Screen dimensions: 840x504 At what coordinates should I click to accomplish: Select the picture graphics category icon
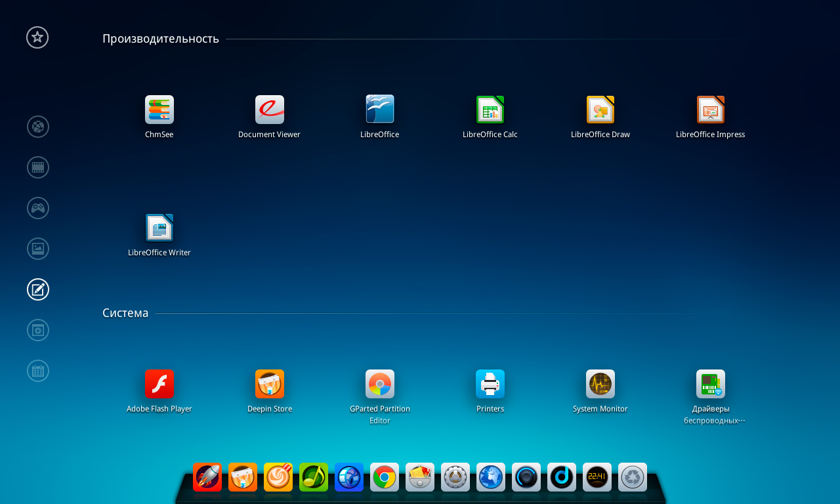point(38,249)
